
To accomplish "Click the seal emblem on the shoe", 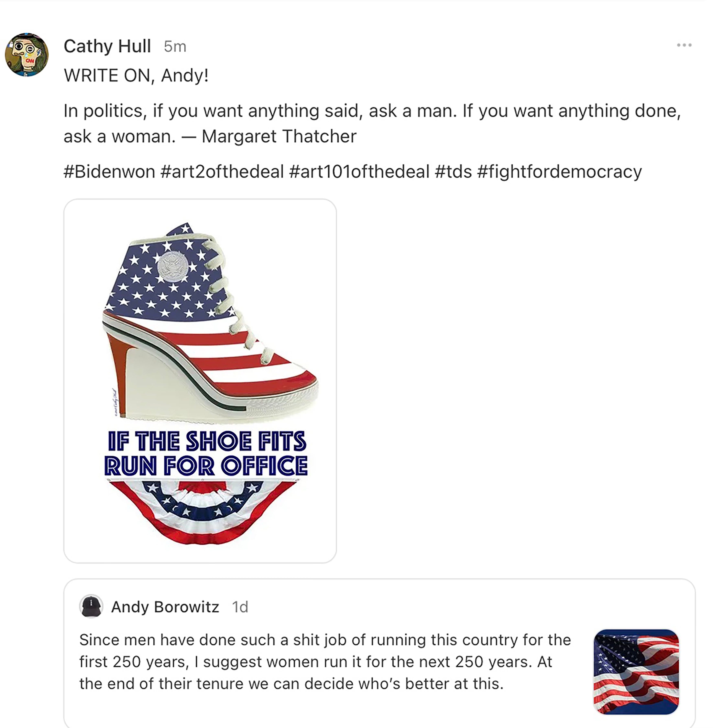I will 173,267.
